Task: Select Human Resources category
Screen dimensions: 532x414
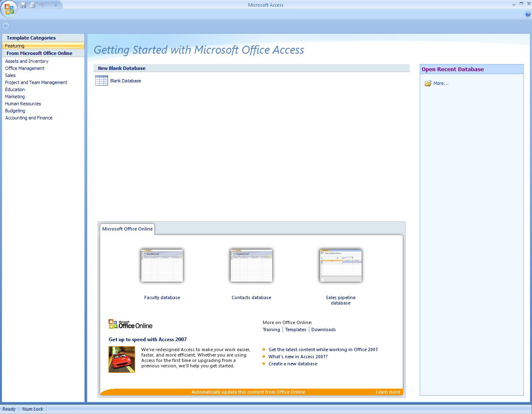Action: click(23, 104)
